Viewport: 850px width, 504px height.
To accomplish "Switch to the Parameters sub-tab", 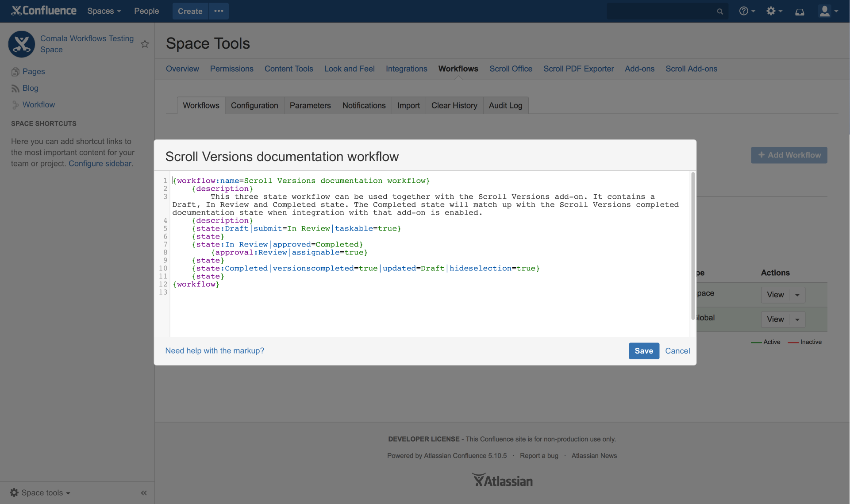I will tap(310, 105).
